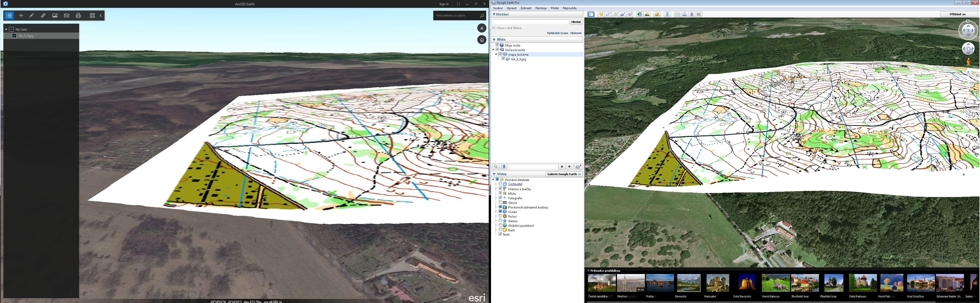Click the historical imagery clock icon
This screenshot has width=980, height=303.
point(640,14)
